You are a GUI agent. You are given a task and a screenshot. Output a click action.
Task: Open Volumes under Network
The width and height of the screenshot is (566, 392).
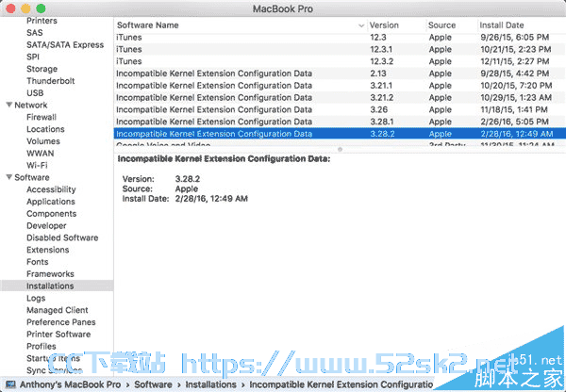click(x=43, y=141)
